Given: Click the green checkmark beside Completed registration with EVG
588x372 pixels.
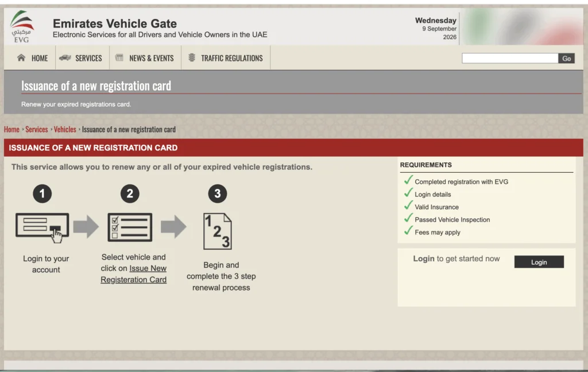Looking at the screenshot, I should click(x=408, y=180).
